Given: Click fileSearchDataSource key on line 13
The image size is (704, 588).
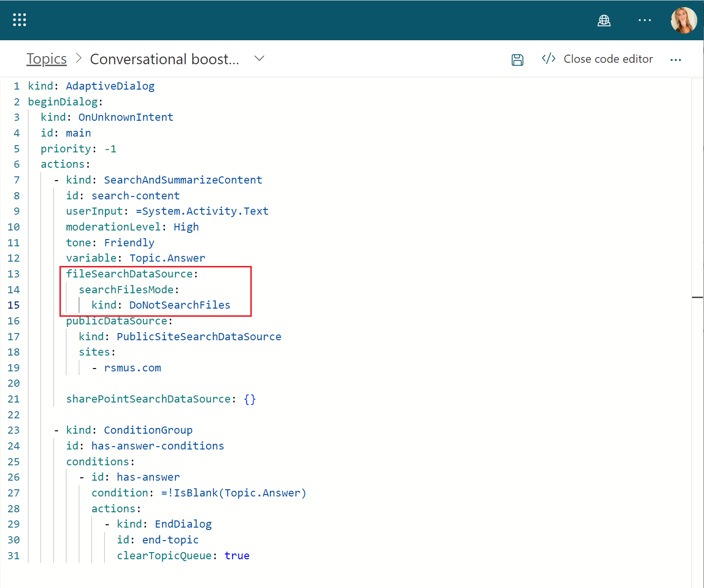Looking at the screenshot, I should [x=129, y=274].
